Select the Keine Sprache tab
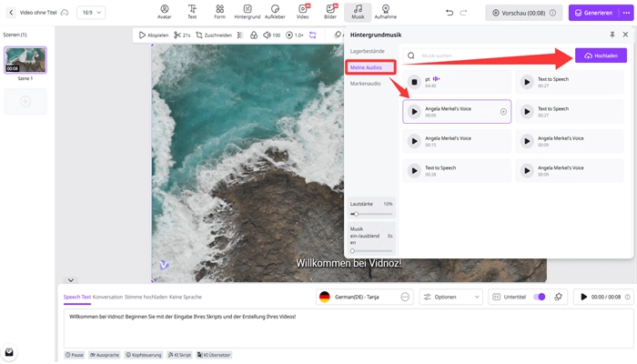 [186, 297]
